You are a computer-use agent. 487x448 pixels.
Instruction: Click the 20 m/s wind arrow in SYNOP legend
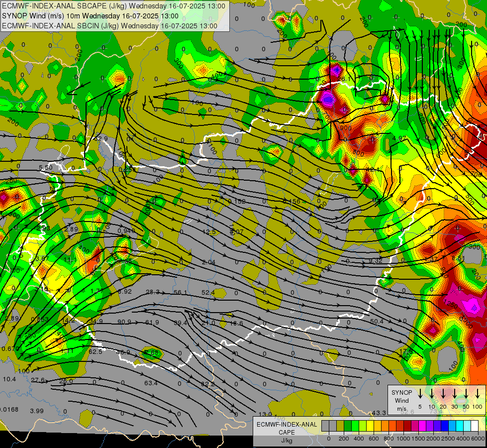[443, 394]
